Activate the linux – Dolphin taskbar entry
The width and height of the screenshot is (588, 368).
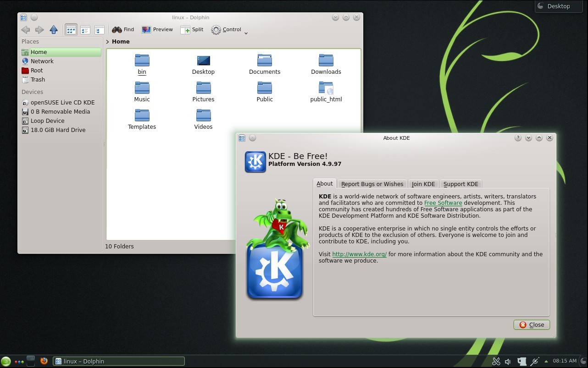(x=119, y=361)
